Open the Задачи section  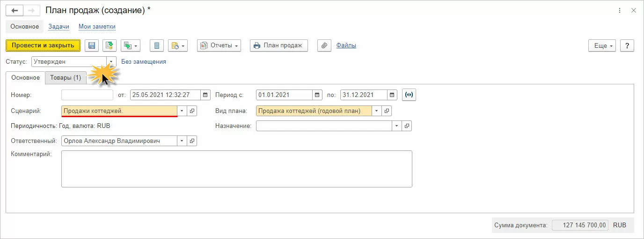tap(59, 27)
